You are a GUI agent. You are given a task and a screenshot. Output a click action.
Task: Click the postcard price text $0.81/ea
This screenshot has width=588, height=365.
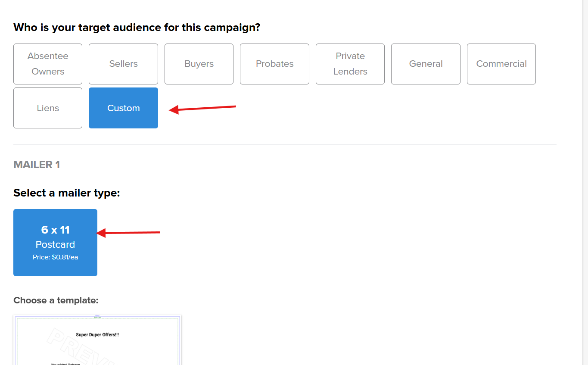[55, 257]
